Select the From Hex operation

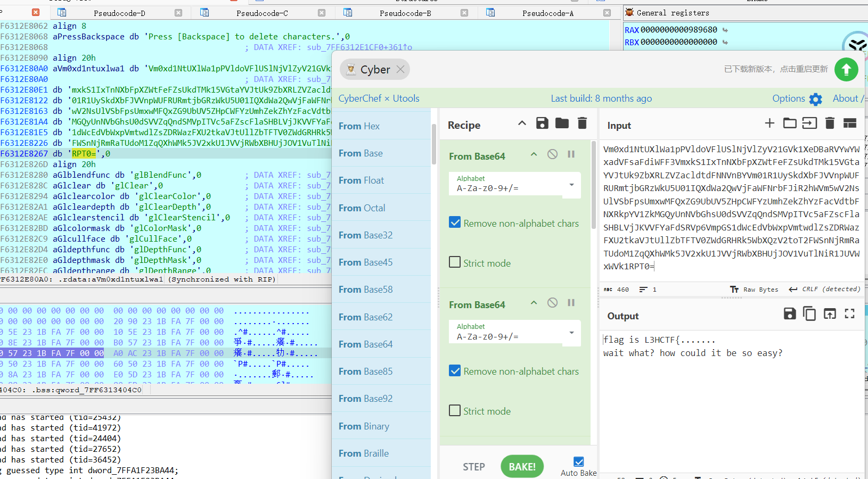click(381, 126)
